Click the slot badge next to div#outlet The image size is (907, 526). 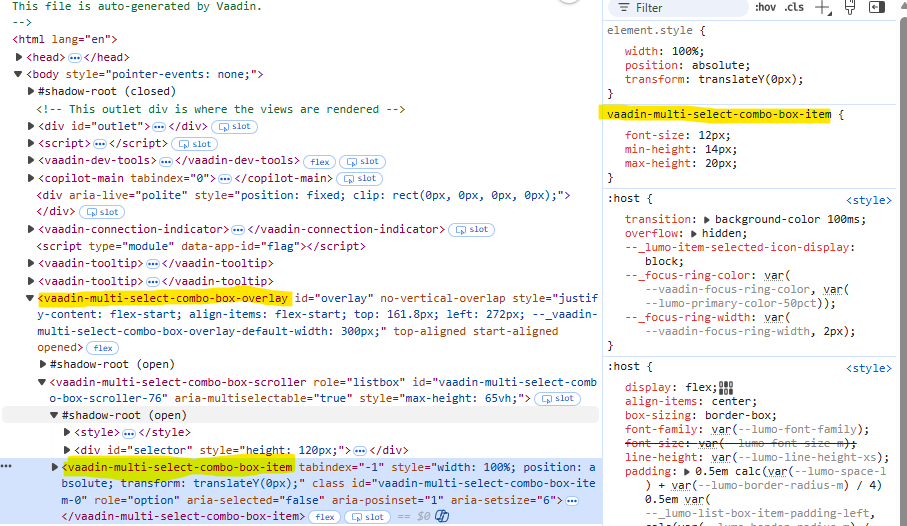tap(235, 126)
